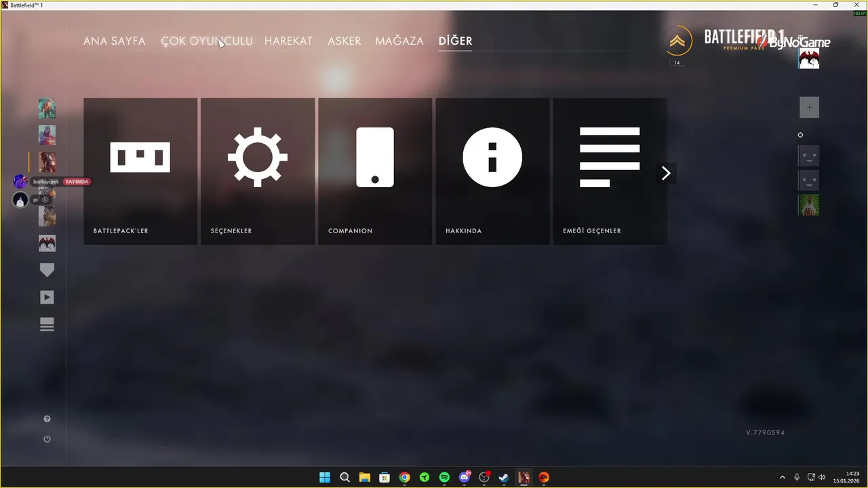Open File Explorer from the taskbar

point(364,477)
